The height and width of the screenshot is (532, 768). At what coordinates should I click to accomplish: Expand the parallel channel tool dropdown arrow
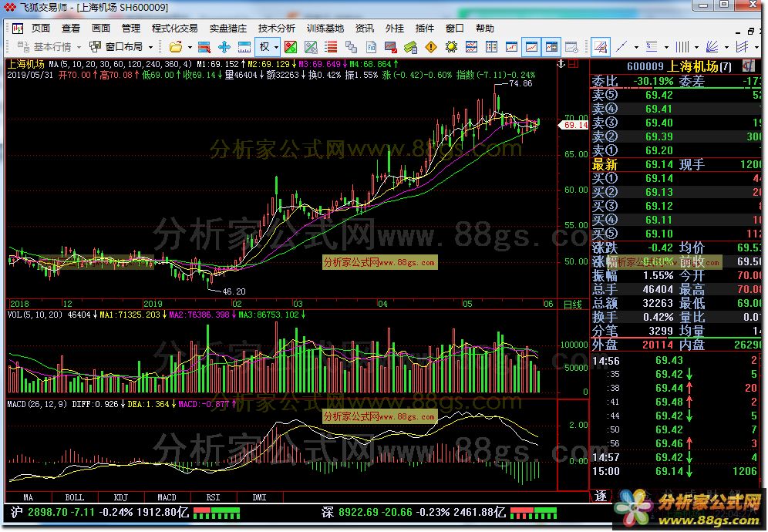click(x=756, y=48)
